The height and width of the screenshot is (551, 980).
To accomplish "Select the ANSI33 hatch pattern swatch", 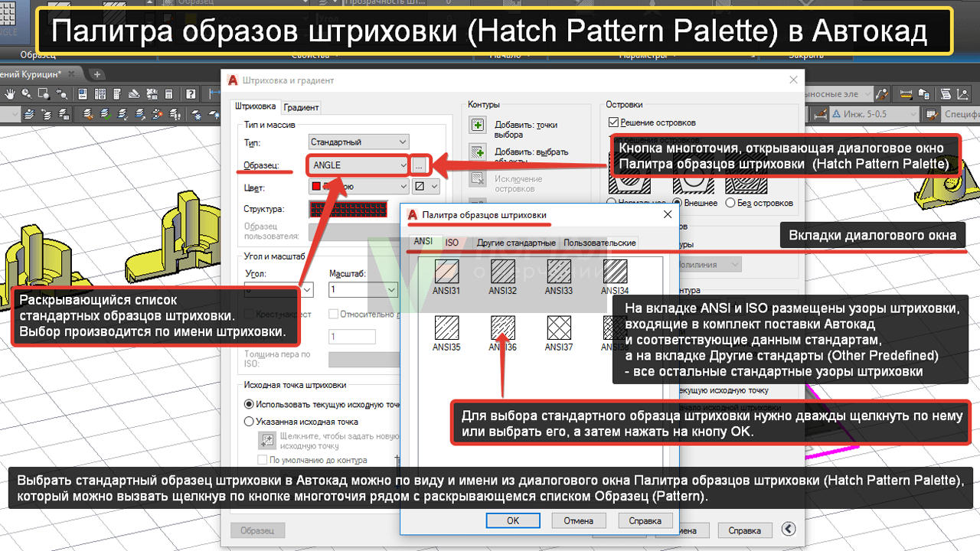I will pos(559,272).
